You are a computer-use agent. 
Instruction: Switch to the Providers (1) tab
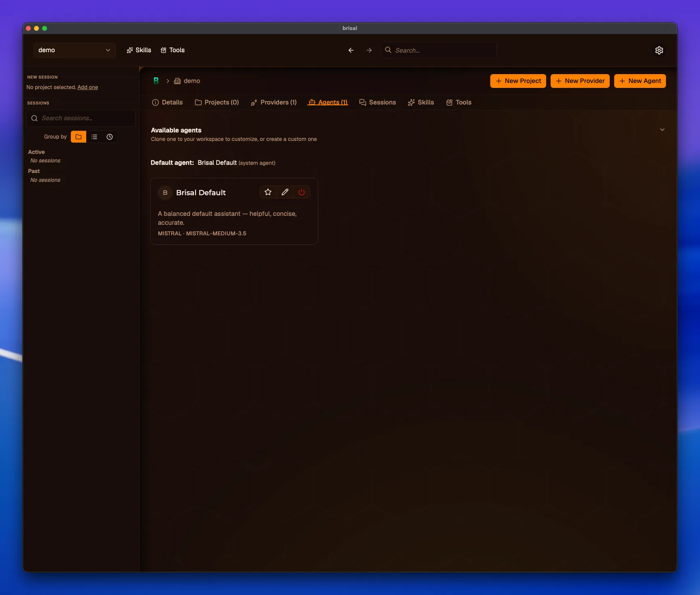point(274,102)
